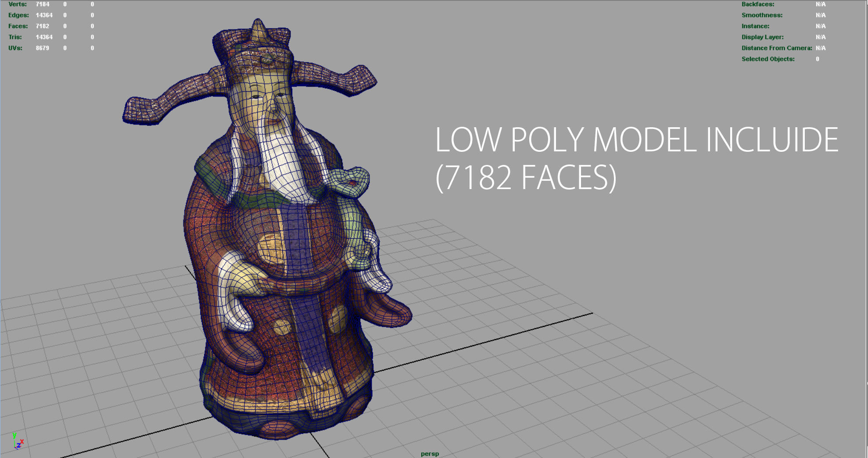Click the Faces count value 7182
The height and width of the screenshot is (458, 868).
tap(43, 26)
